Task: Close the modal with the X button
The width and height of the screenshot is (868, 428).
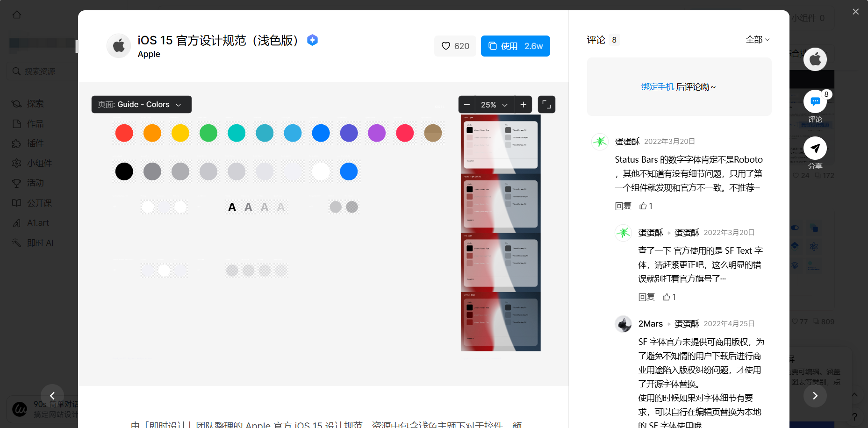Action: (855, 12)
